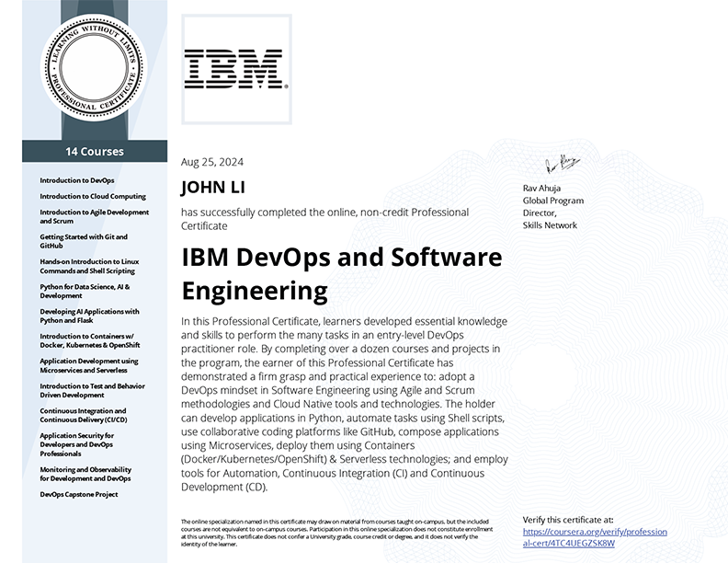The width and height of the screenshot is (728, 563).
Task: Select DevOps Capstone Project course
Action: click(79, 494)
